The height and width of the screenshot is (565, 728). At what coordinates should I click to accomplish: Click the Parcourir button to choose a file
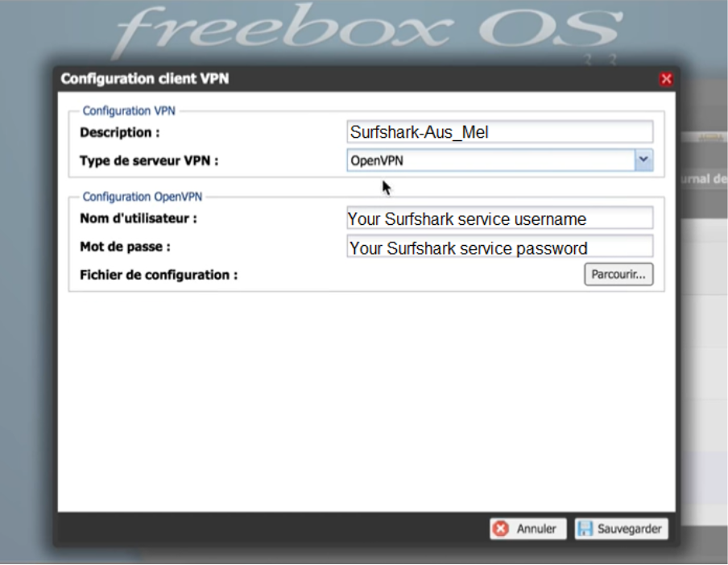pyautogui.click(x=618, y=274)
